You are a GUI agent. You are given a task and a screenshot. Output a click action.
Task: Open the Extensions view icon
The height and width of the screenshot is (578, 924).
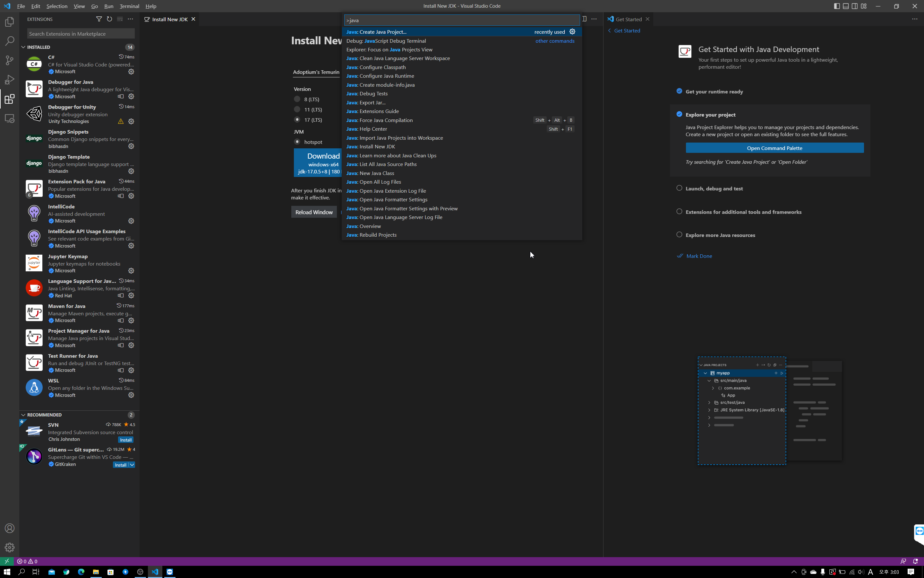(10, 100)
